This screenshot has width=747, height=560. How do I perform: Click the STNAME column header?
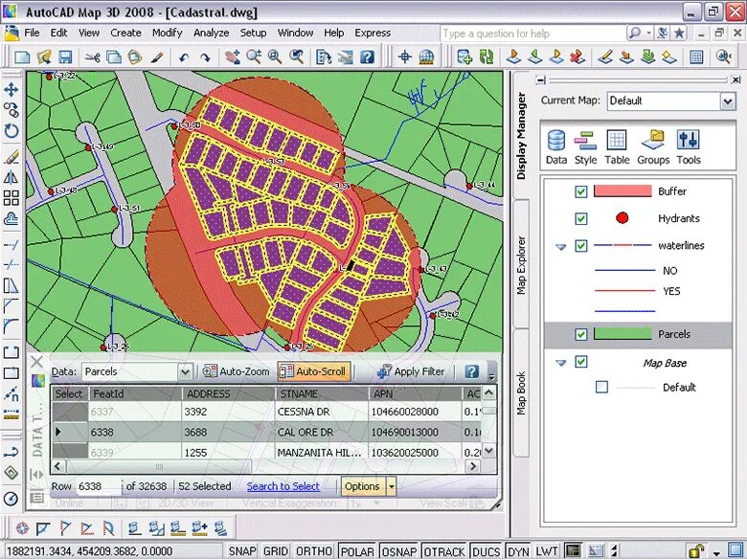(x=322, y=393)
